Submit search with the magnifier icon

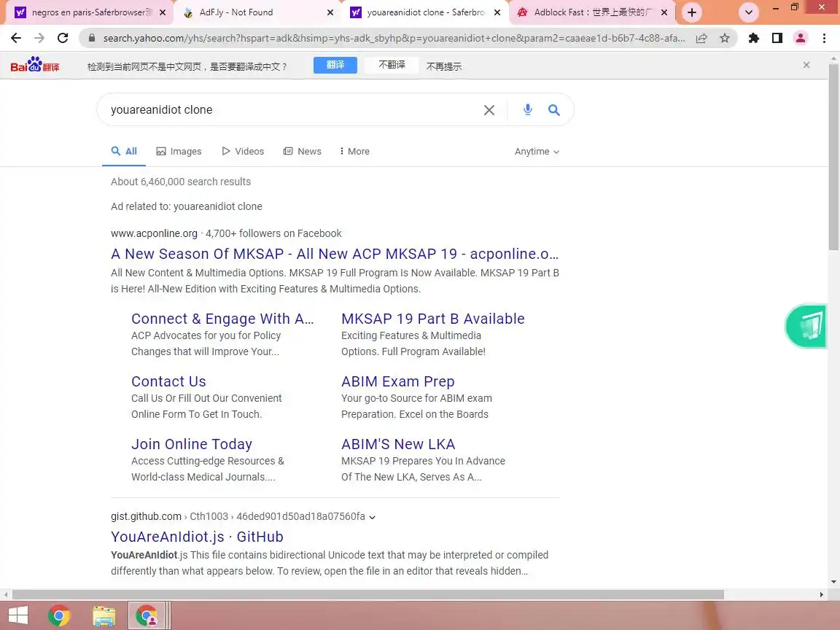pyautogui.click(x=554, y=110)
